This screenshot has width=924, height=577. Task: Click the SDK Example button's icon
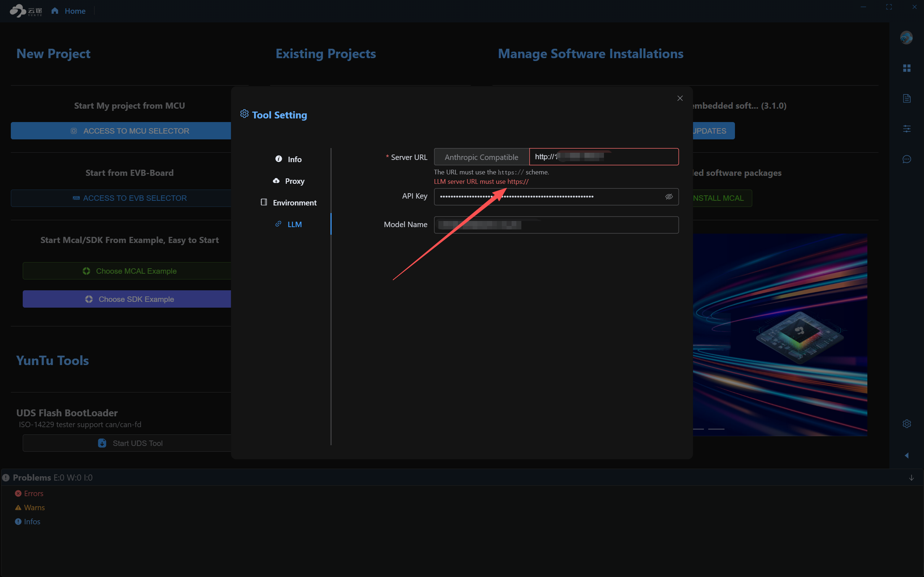(x=89, y=299)
